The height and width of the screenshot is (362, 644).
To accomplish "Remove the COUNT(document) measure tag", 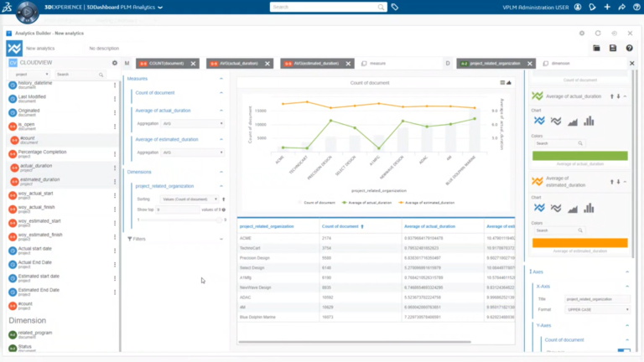I will pyautogui.click(x=193, y=64).
